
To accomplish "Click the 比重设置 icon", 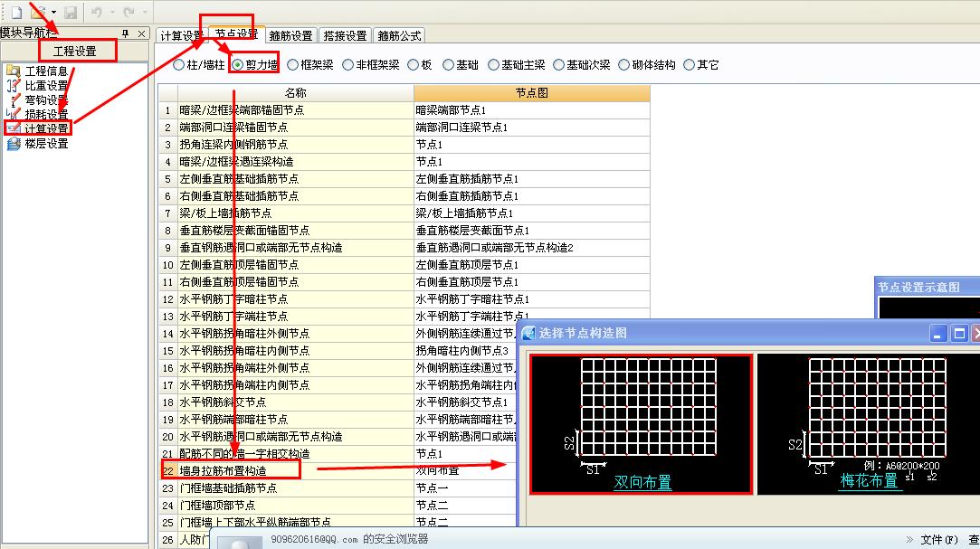I will pos(14,86).
